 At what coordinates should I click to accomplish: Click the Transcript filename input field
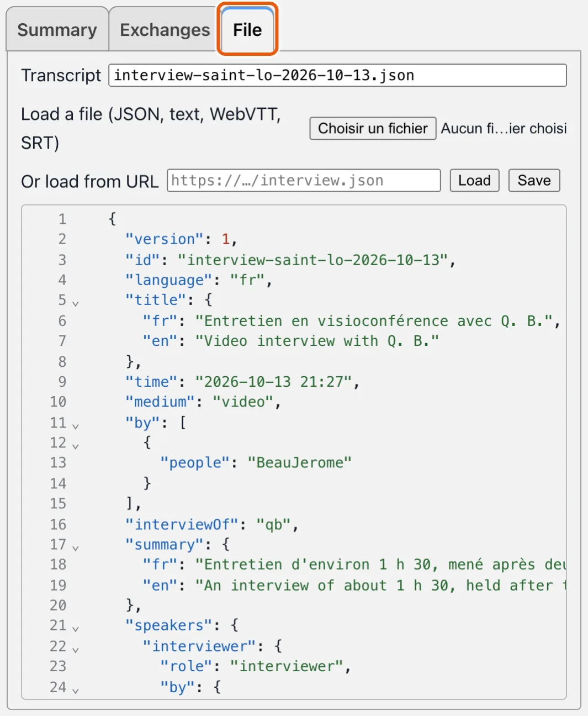337,75
